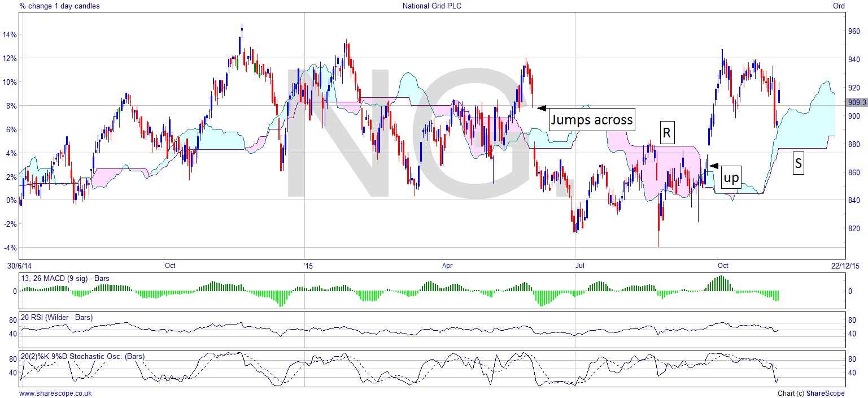868x398 pixels.
Task: Open the www.sharescope.co.uk link
Action: pos(55,393)
